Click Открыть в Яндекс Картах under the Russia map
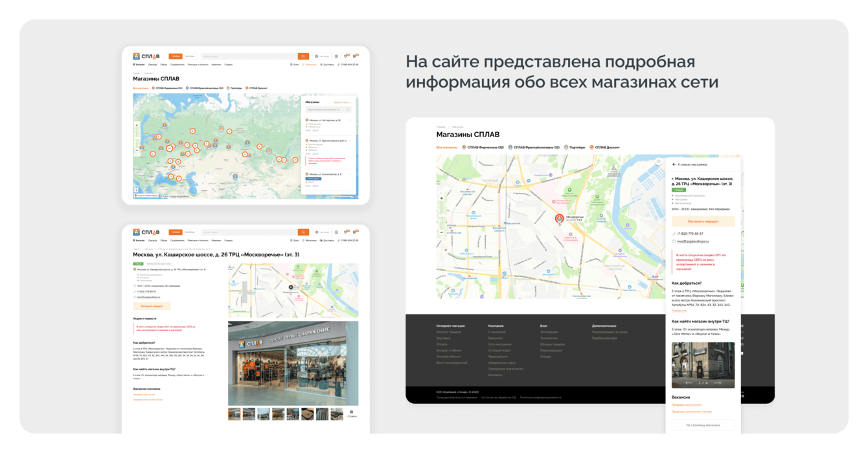This screenshot has width=868, height=453. pyautogui.click(x=146, y=195)
